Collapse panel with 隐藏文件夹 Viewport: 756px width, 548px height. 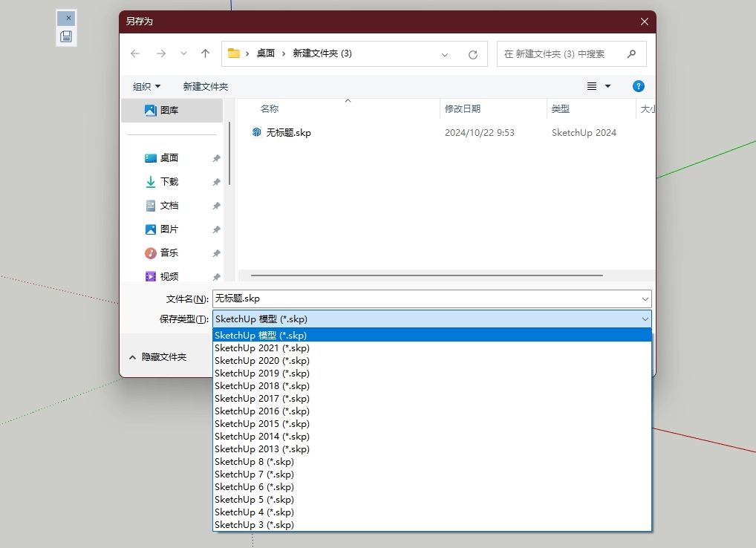click(x=157, y=357)
